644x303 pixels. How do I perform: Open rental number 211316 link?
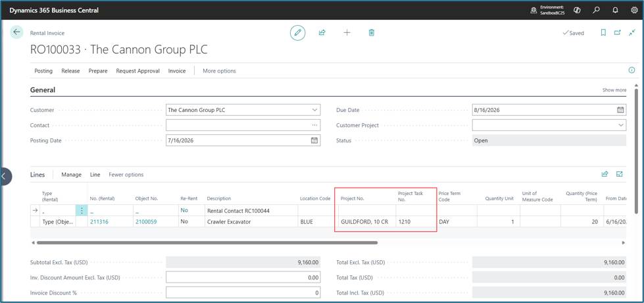[98, 221]
